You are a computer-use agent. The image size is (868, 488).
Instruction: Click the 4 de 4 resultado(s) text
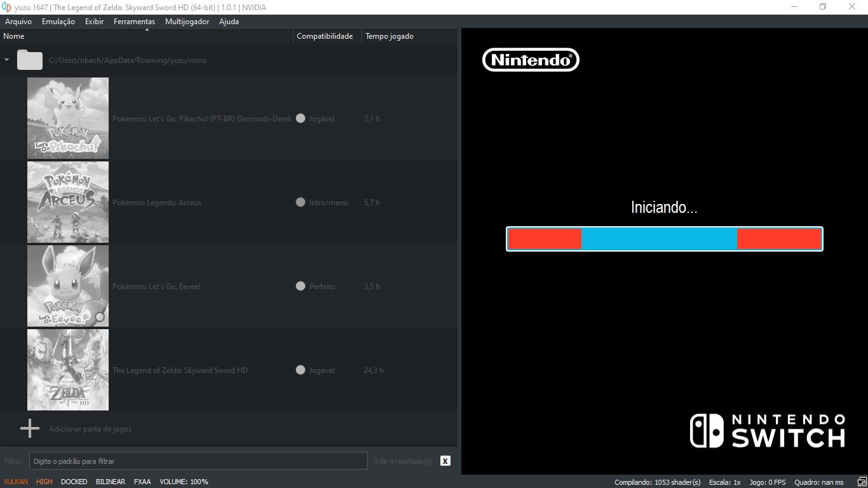[x=403, y=461]
